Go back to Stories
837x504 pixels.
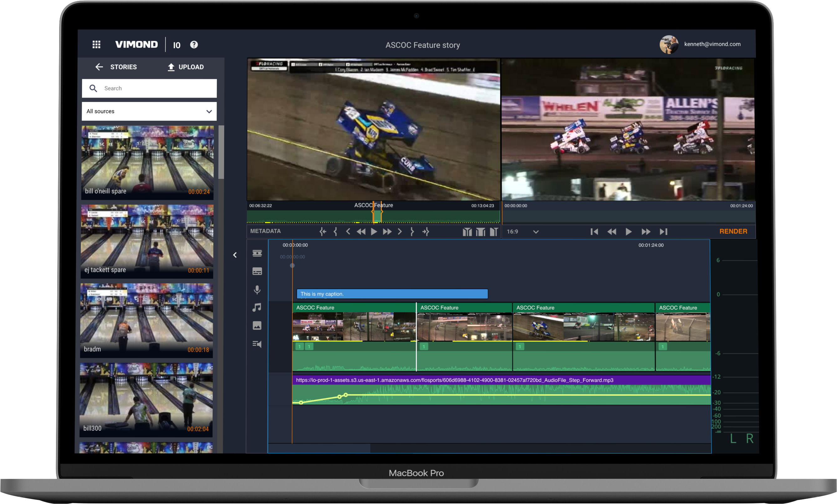click(x=116, y=67)
